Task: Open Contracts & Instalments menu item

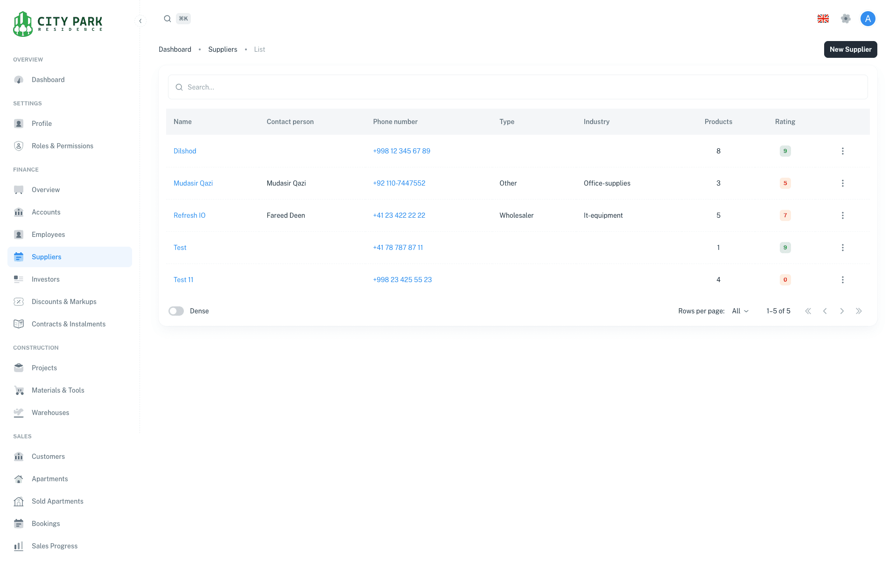Action: 69,324
